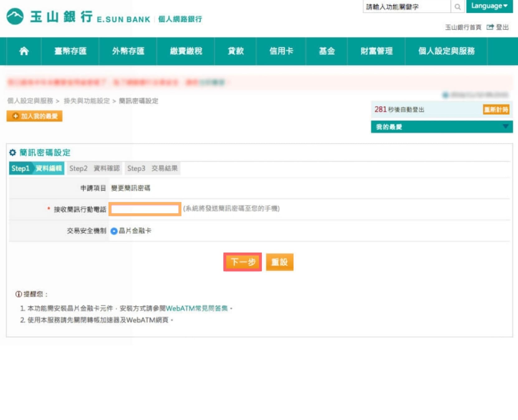518x420 pixels.
Task: Click the E.SUN Bank mountain logo
Action: pos(15,16)
